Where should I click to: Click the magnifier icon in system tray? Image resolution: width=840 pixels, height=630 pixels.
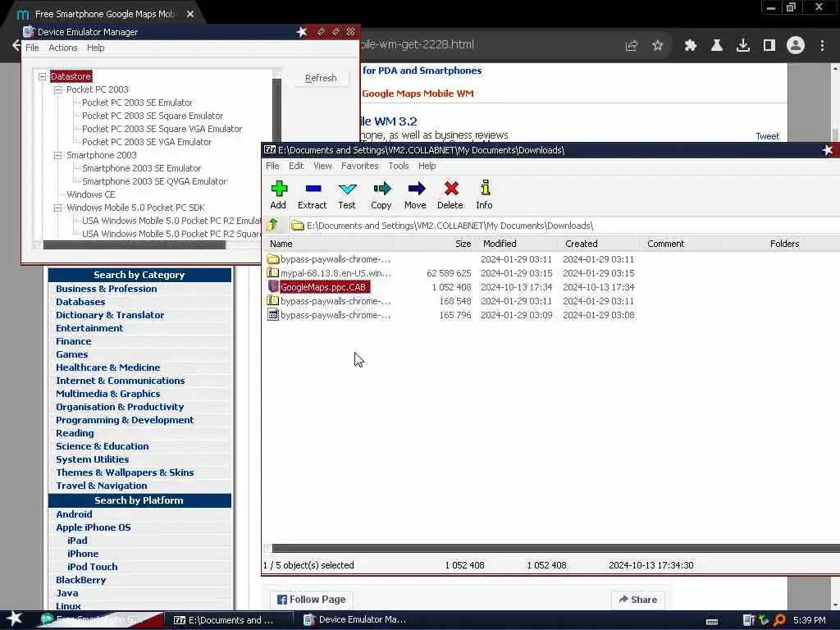tap(779, 620)
